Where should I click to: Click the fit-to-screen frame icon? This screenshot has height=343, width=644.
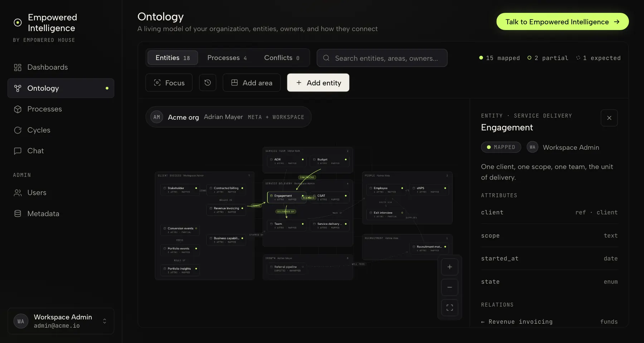(450, 308)
